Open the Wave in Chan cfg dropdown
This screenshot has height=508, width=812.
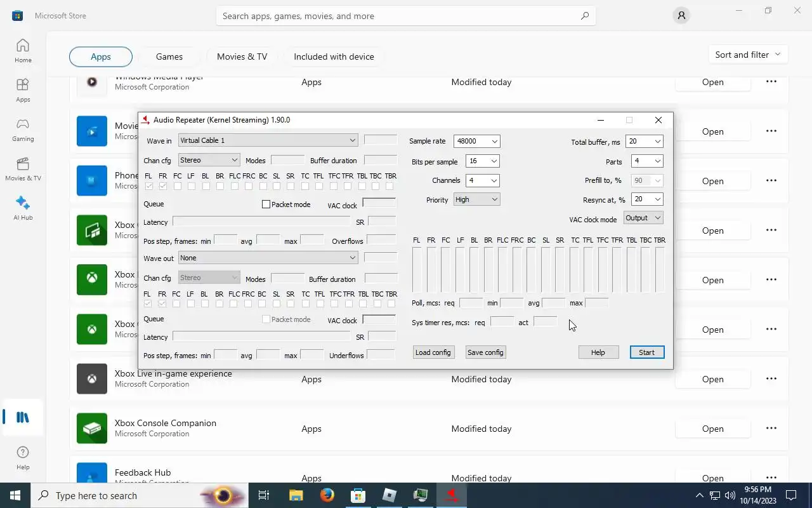point(209,160)
